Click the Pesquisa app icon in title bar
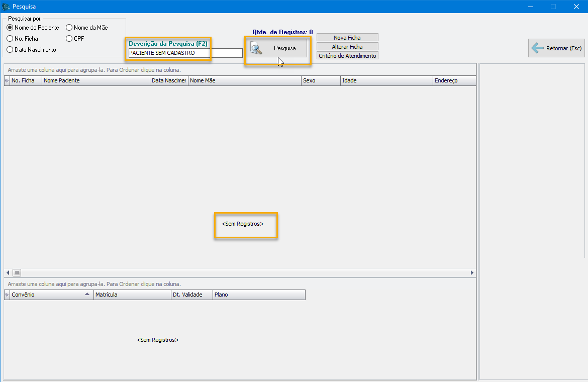 tap(6, 7)
